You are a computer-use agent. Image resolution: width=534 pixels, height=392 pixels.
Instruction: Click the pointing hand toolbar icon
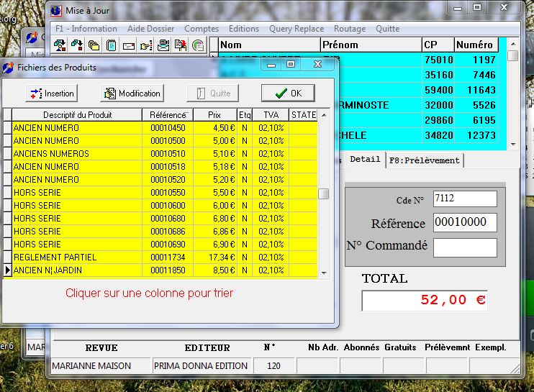coord(146,45)
